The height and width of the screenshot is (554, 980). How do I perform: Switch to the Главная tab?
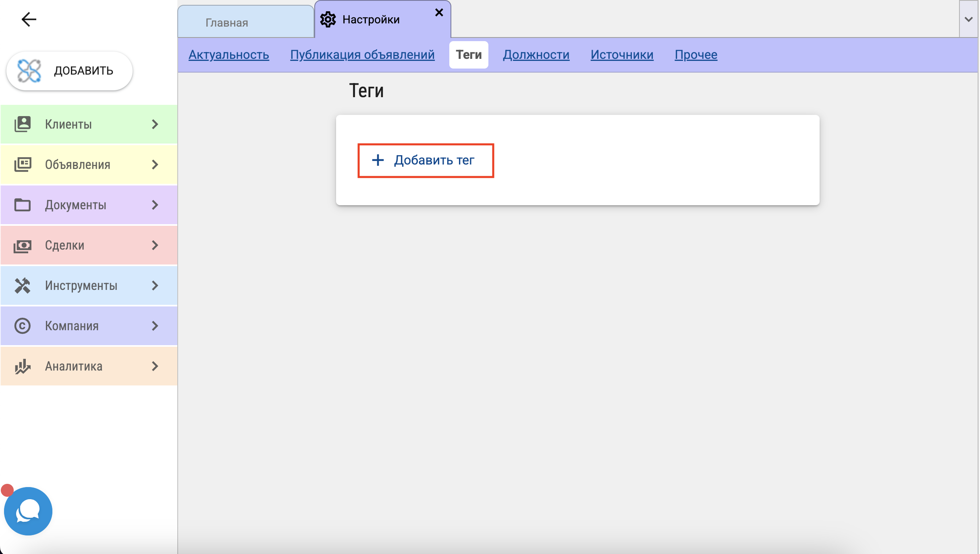tap(246, 22)
